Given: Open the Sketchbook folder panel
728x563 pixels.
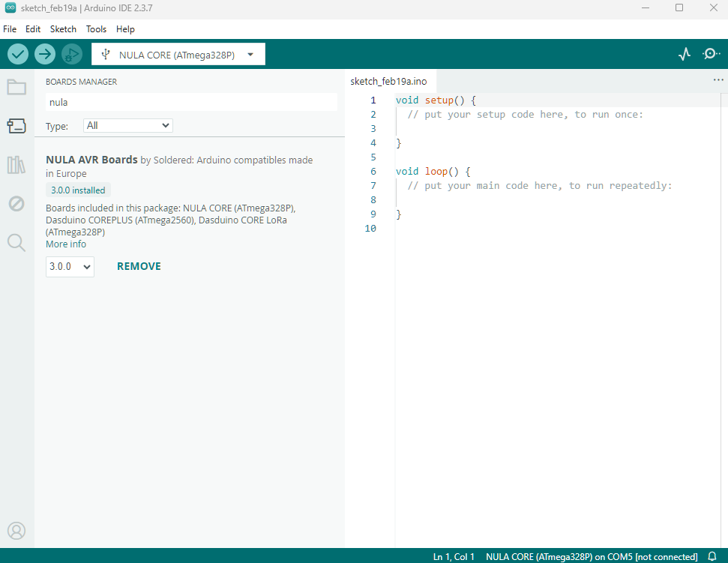Looking at the screenshot, I should click(x=16, y=87).
